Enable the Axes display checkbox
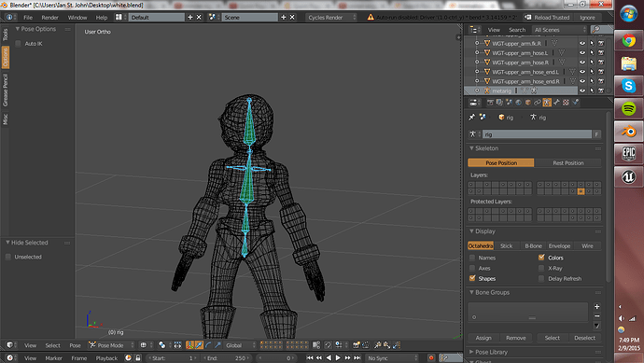Viewport: 644px width, 363px height. [x=472, y=268]
